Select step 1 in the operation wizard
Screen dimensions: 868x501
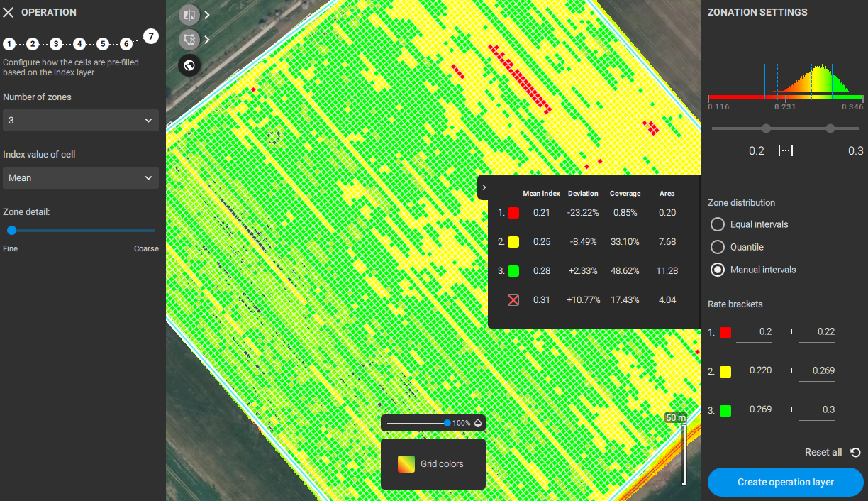[9, 43]
